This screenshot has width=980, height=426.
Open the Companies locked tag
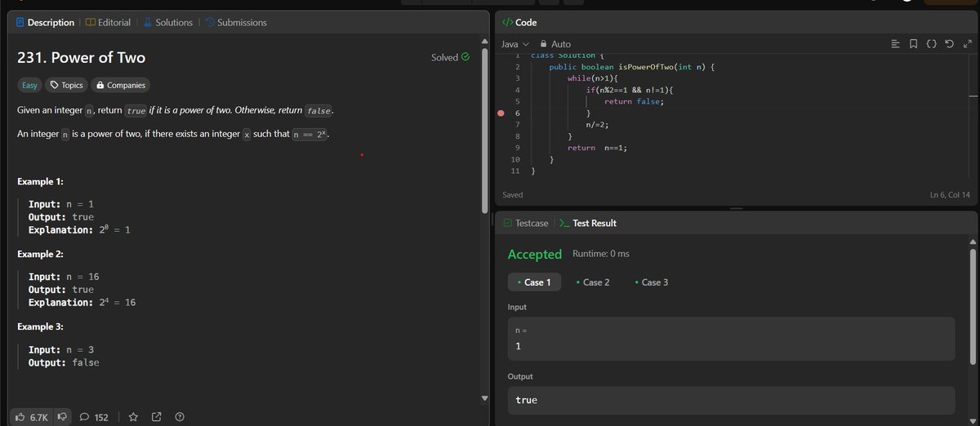tap(120, 85)
